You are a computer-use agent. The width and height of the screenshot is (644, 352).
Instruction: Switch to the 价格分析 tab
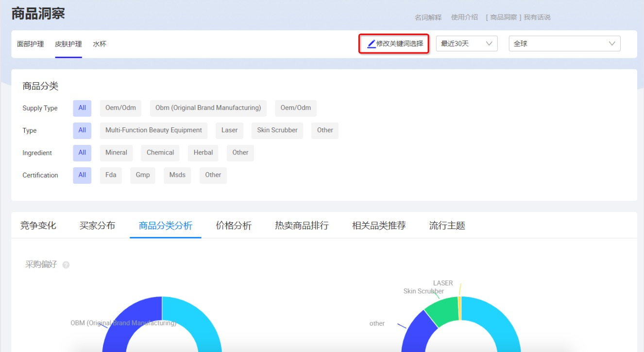[234, 226]
